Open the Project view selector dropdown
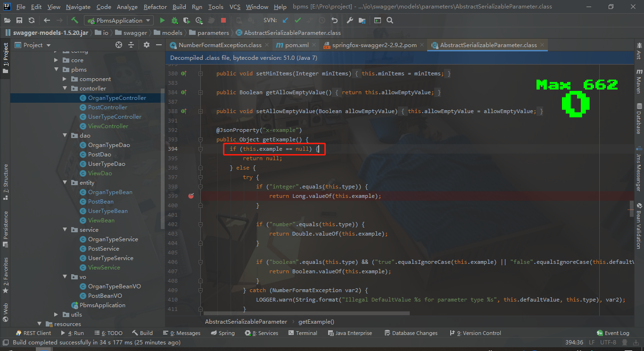Screen dimensions: 644x351 click(33, 45)
